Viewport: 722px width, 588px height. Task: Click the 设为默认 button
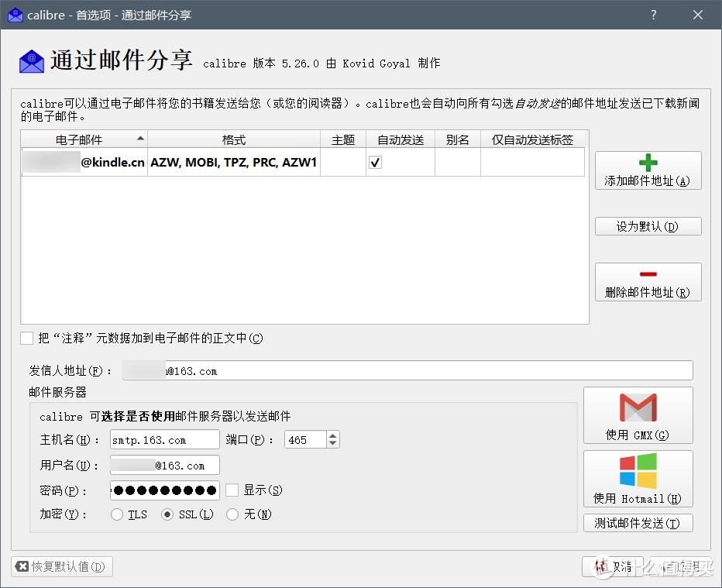(648, 226)
